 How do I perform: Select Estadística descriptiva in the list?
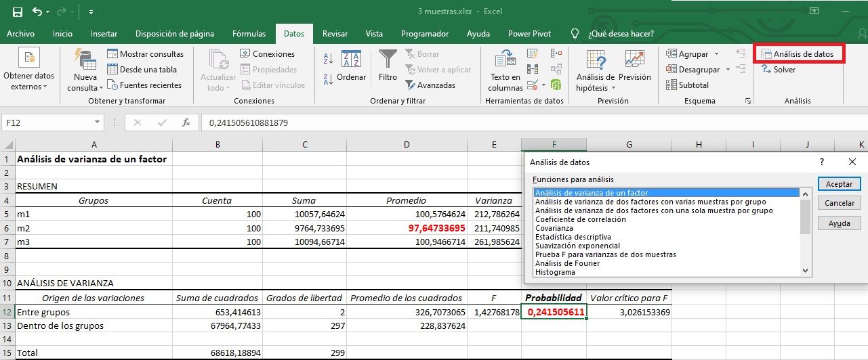coord(573,237)
